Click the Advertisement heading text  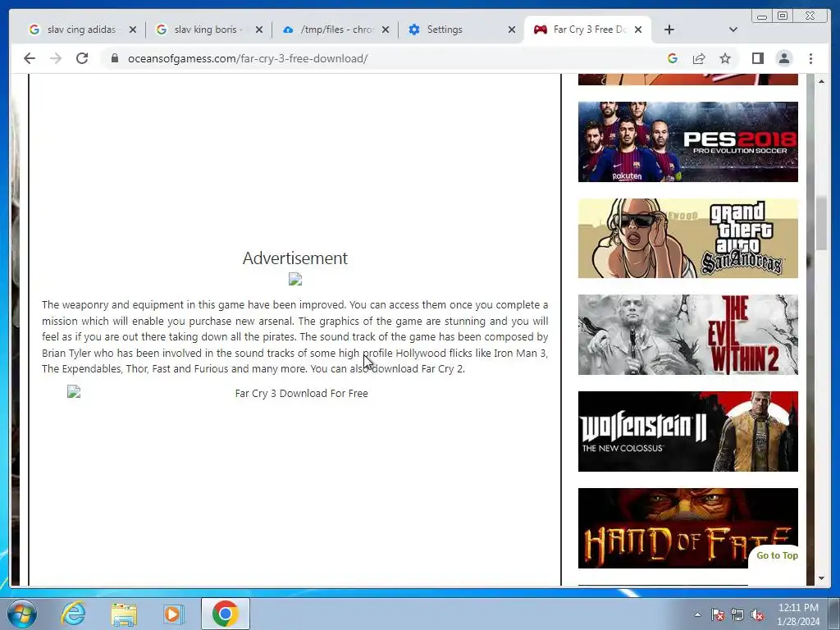tap(295, 258)
